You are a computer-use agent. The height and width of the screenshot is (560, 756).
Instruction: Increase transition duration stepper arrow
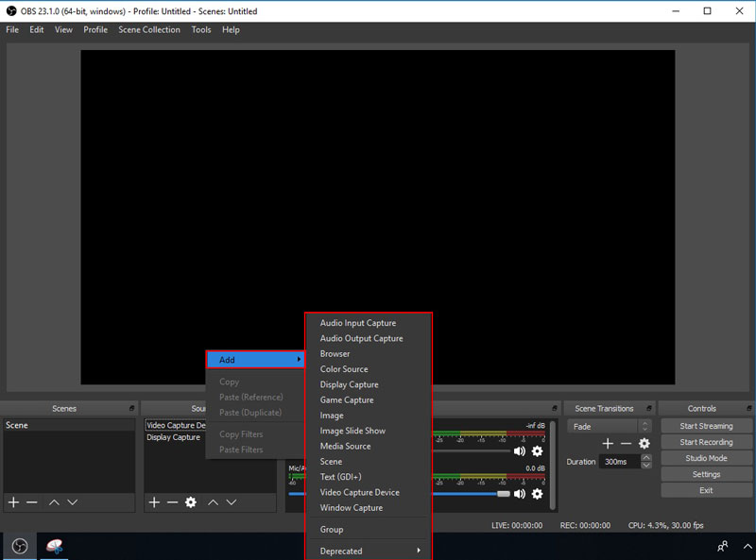pyautogui.click(x=646, y=458)
